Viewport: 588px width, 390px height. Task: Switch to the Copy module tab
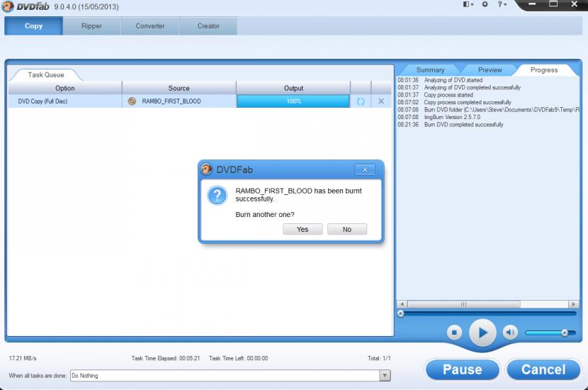coord(34,26)
